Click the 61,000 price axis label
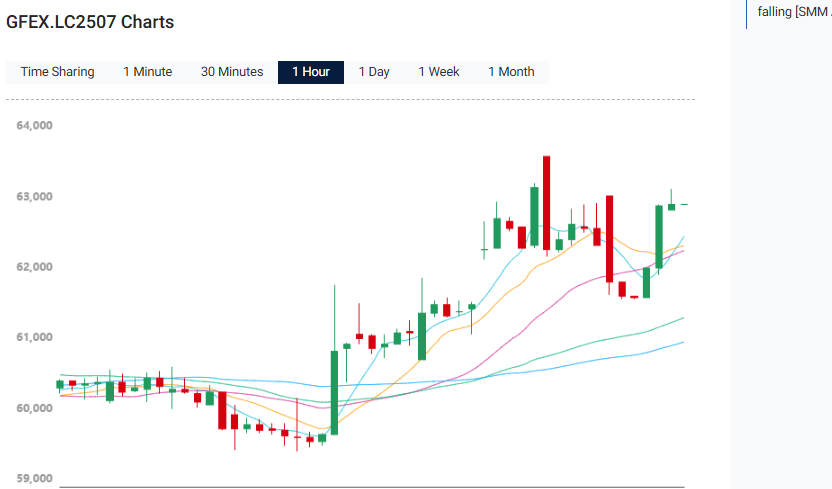Screen dimensions: 832x489 click(34, 338)
